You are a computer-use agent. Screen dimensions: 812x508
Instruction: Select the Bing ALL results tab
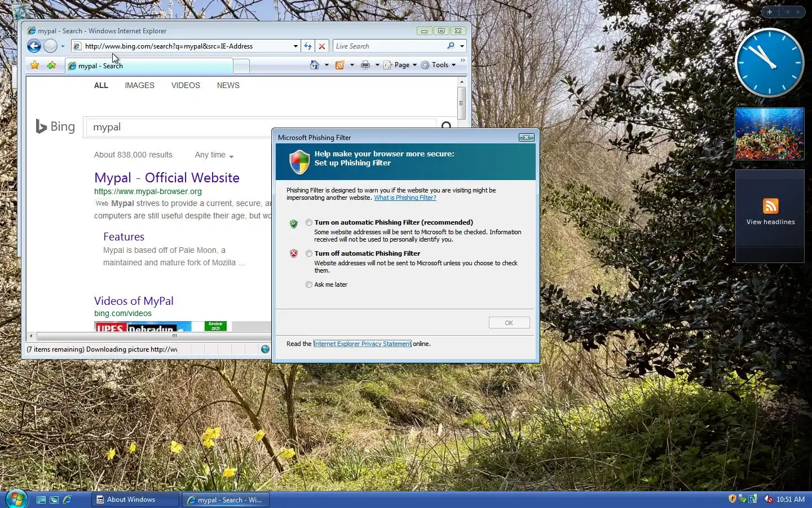click(x=101, y=85)
